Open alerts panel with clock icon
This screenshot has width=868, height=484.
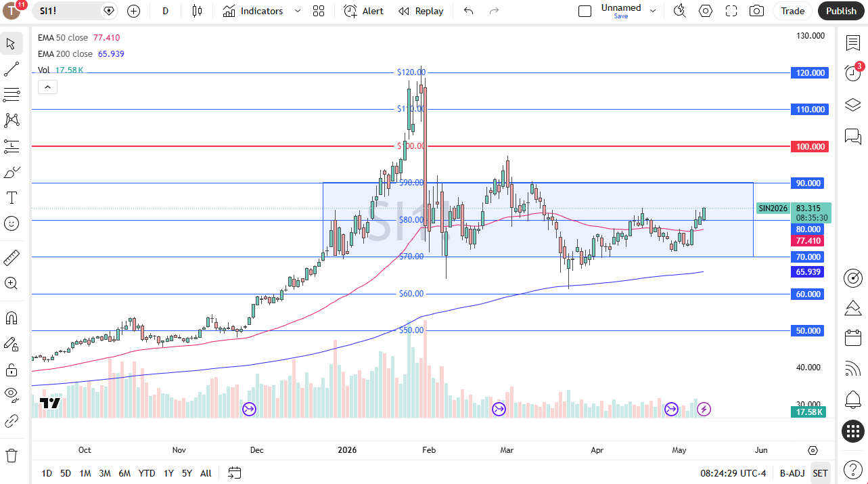pos(852,73)
